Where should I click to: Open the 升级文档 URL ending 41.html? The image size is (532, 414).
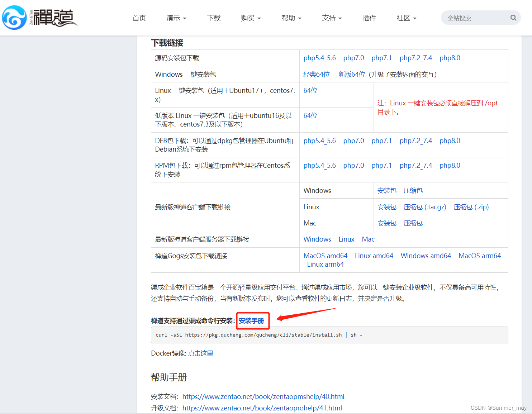tap(262, 408)
